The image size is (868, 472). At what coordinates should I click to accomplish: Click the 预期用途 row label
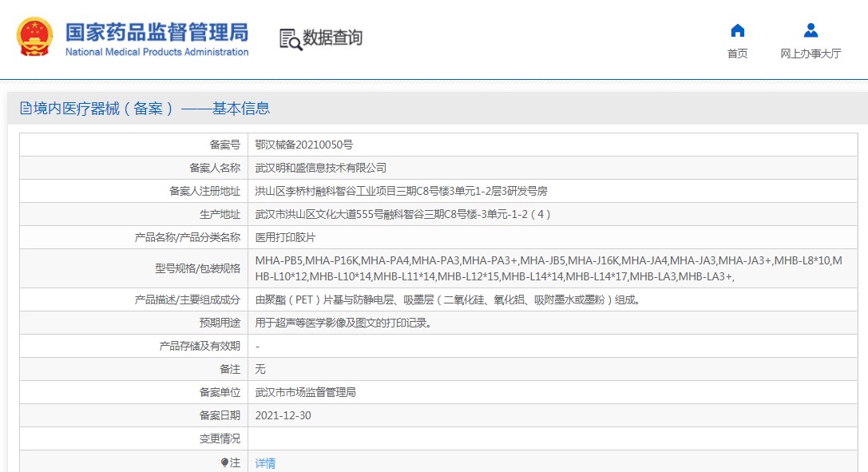220,323
